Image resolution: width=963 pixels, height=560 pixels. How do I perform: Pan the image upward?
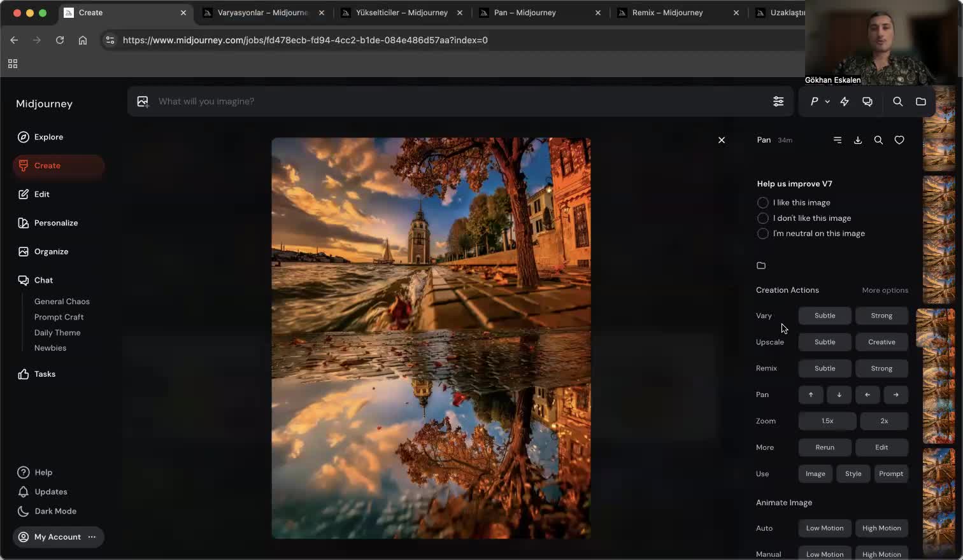[x=811, y=395]
